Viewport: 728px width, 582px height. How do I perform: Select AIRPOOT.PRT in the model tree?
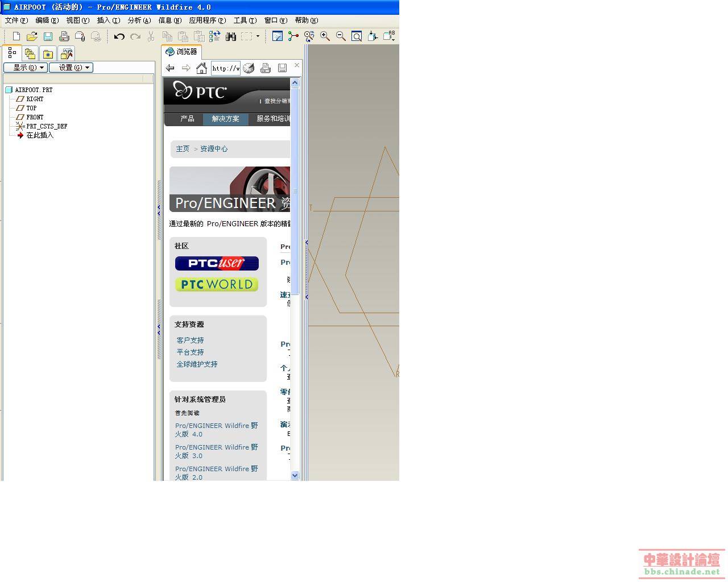tap(29, 90)
